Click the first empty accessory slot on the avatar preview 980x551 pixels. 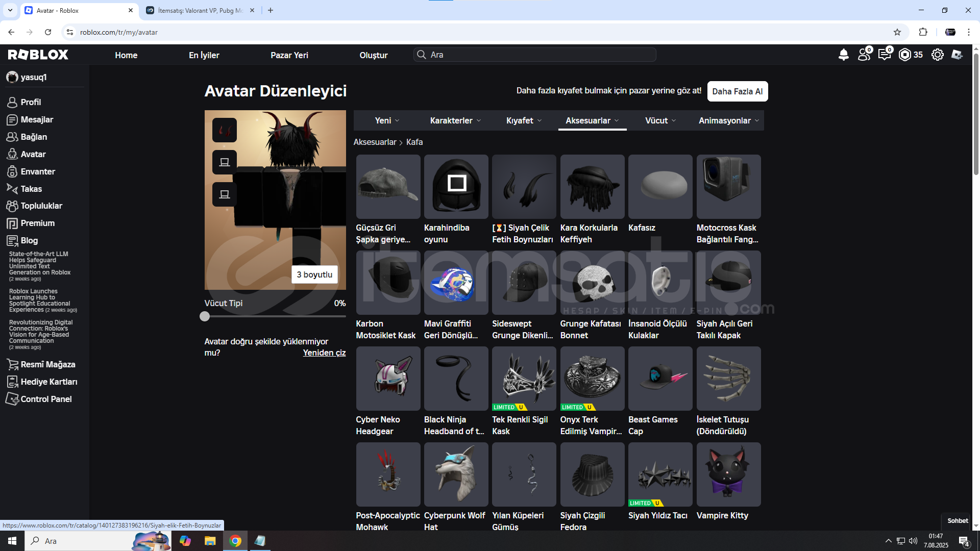(224, 162)
